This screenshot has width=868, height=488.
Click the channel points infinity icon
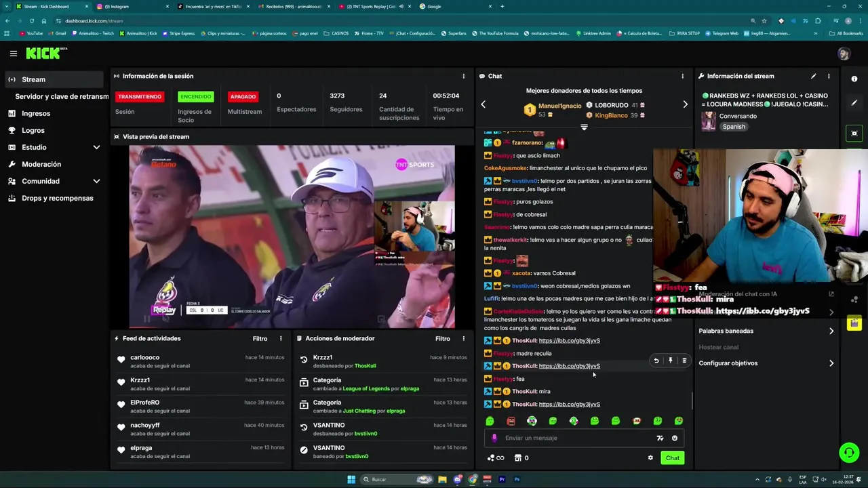point(496,458)
